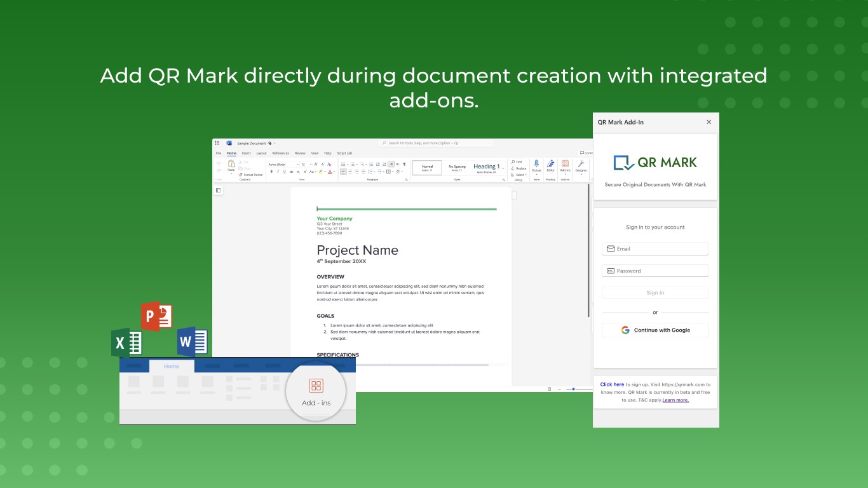Toggle Superscript formatting
The height and width of the screenshot is (488, 868).
pyautogui.click(x=305, y=172)
